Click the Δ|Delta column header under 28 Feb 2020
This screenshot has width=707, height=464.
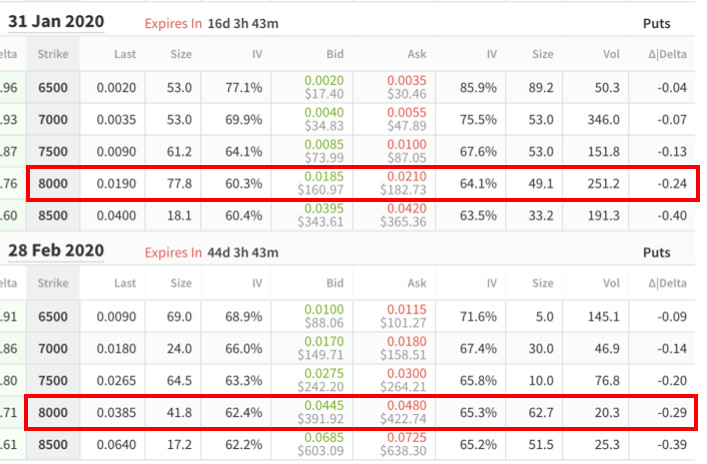(x=668, y=283)
